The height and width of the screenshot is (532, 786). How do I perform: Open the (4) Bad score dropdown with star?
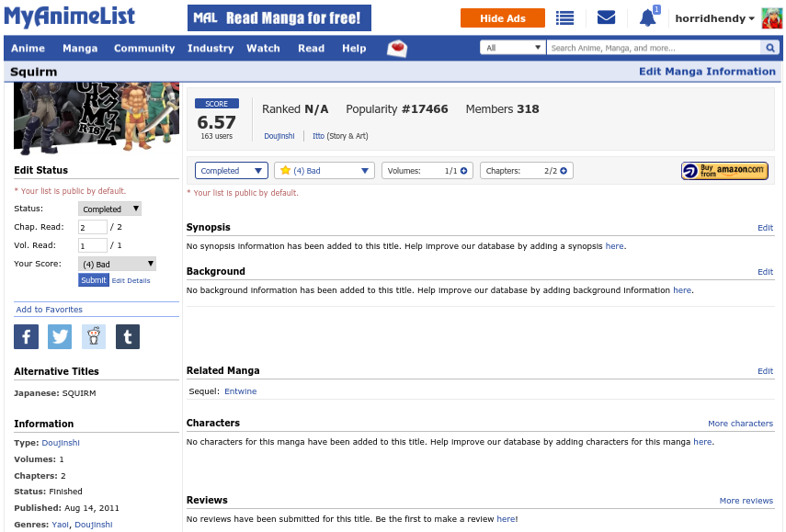point(324,171)
